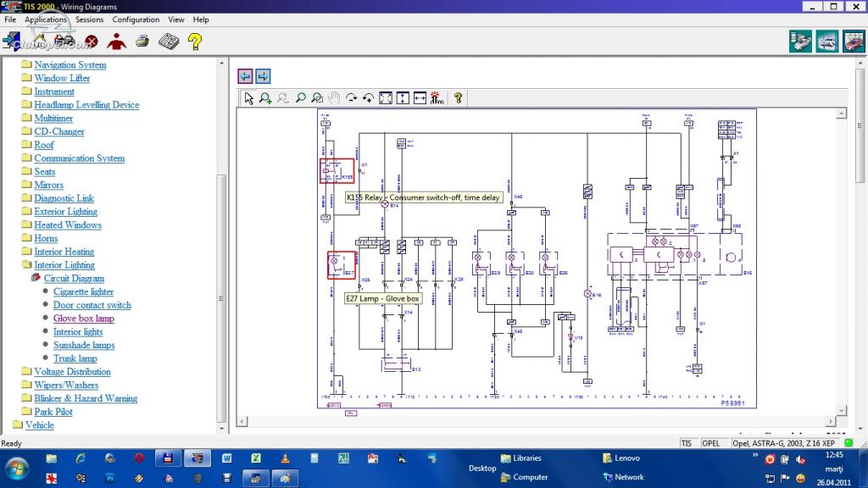Click the yellow question mark help icon

(195, 42)
